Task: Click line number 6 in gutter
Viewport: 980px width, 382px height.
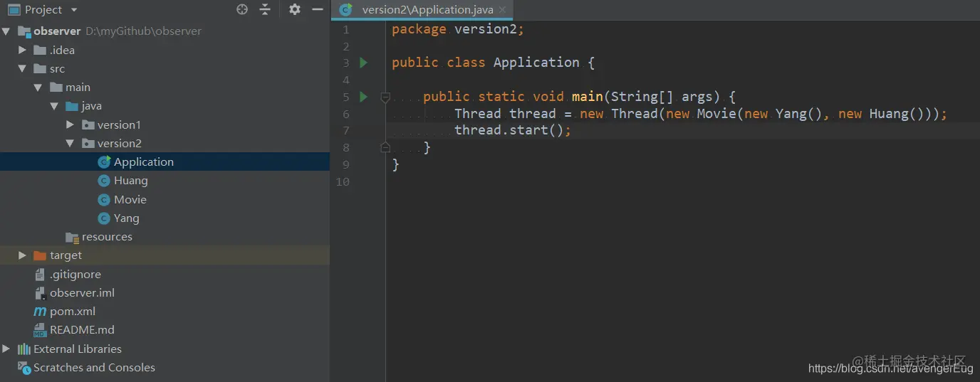Action: pos(345,114)
